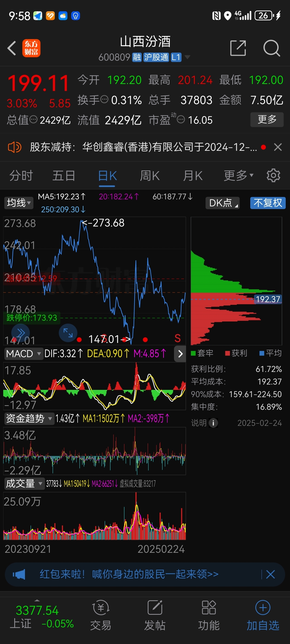290x644 pixels.
Task: Tap the 说明 info icon
Action: tap(213, 423)
